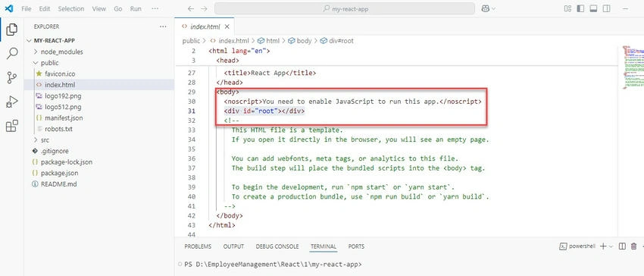Place cursor on line 31 div root
The image size is (644, 276).
point(264,111)
